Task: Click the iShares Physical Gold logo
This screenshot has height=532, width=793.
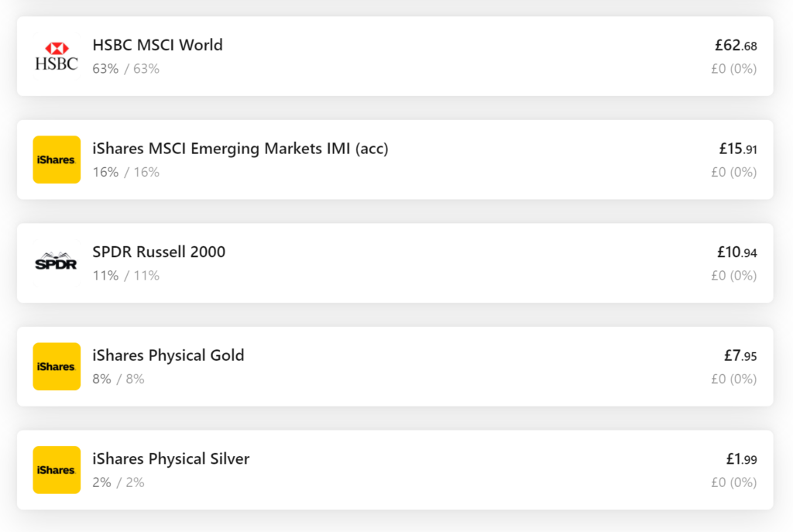Action: click(x=57, y=366)
